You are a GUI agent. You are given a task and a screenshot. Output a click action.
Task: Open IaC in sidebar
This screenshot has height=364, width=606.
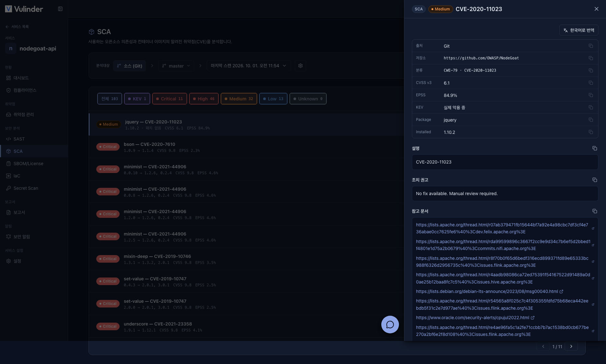pos(34,176)
